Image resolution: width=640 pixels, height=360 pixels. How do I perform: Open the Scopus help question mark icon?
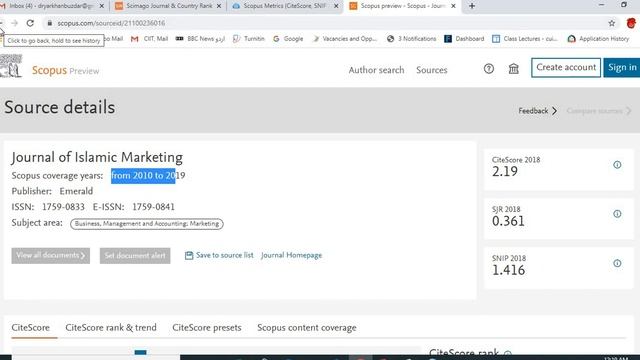[x=489, y=69]
